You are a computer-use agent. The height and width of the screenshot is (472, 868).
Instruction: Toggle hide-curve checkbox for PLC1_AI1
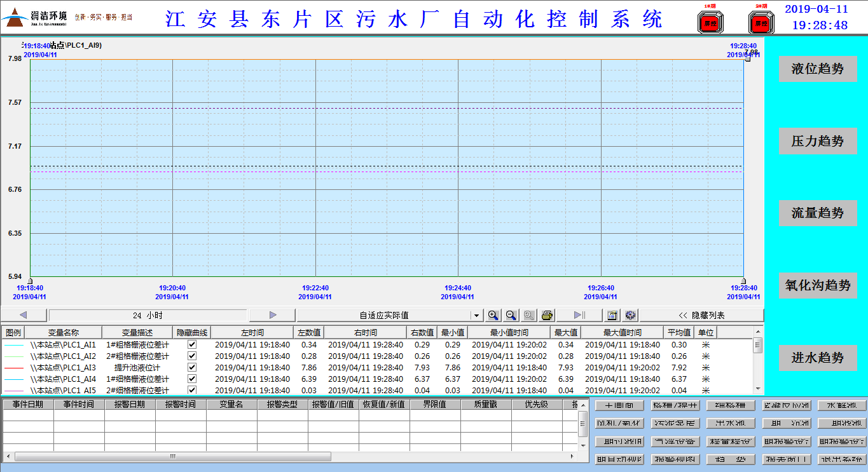(192, 344)
